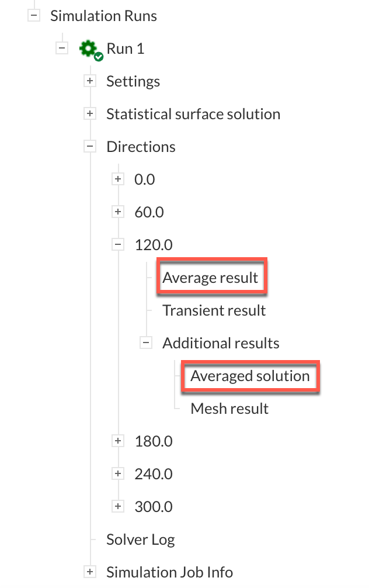The height and width of the screenshot is (588, 369).
Task: Collapse the 120.0 direction
Action: point(119,245)
